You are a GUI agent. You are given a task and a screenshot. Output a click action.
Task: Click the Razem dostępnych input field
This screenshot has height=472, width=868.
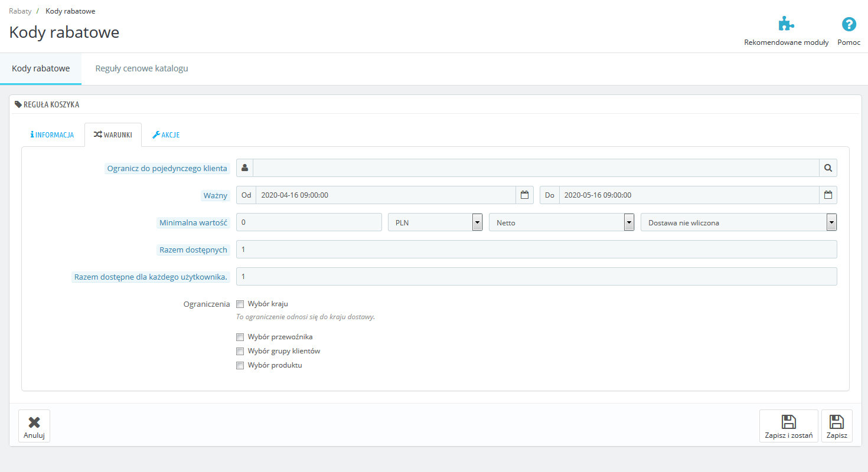coord(536,250)
